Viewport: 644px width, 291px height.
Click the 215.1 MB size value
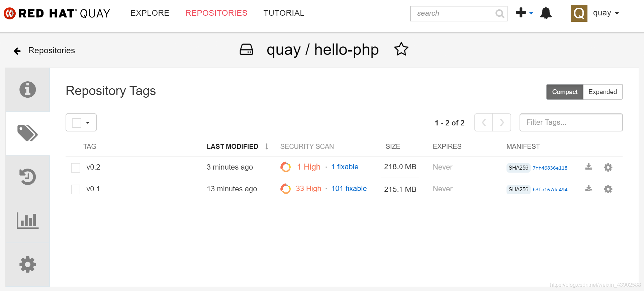pyautogui.click(x=400, y=189)
